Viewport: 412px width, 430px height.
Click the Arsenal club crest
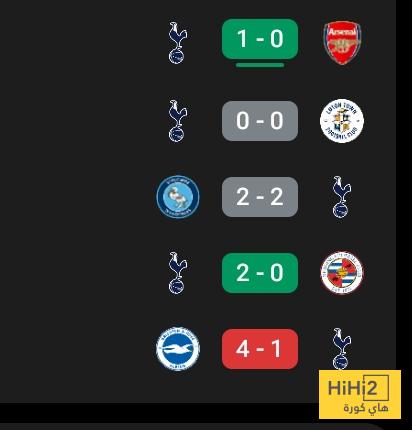coord(342,43)
